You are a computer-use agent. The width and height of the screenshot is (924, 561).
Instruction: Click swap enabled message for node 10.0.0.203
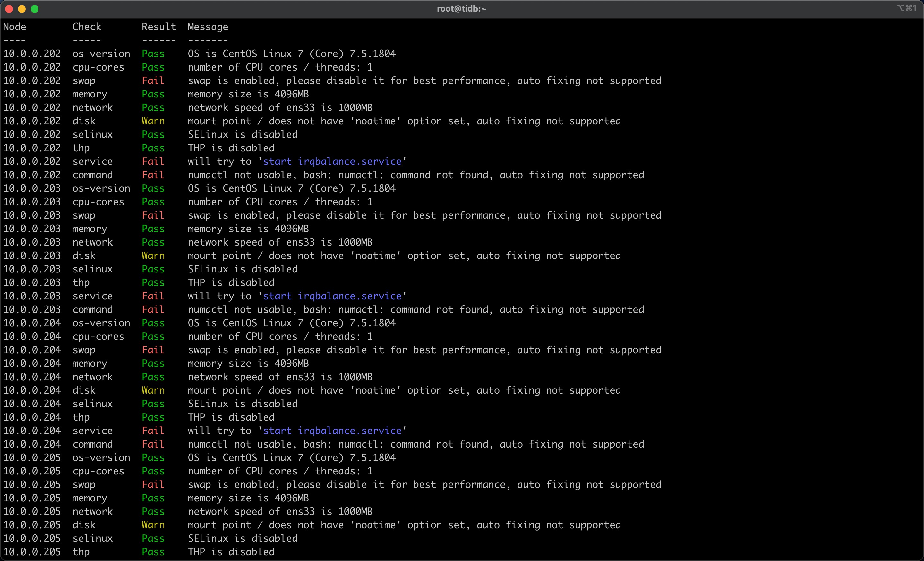424,215
